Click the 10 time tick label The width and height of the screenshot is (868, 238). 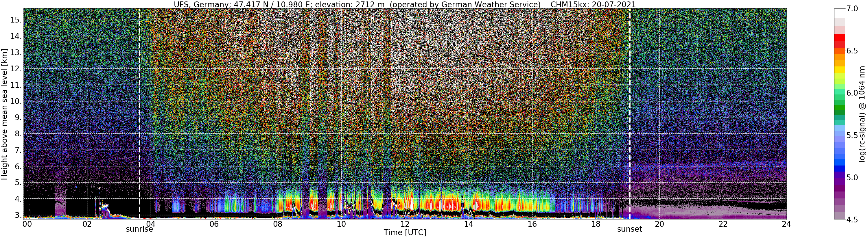(x=341, y=224)
